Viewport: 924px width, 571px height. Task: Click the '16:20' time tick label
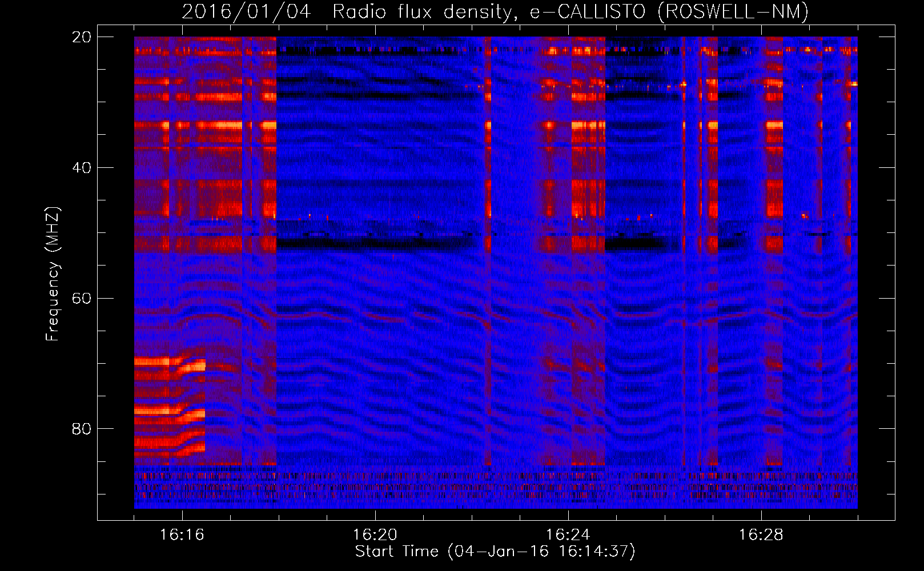pyautogui.click(x=375, y=535)
